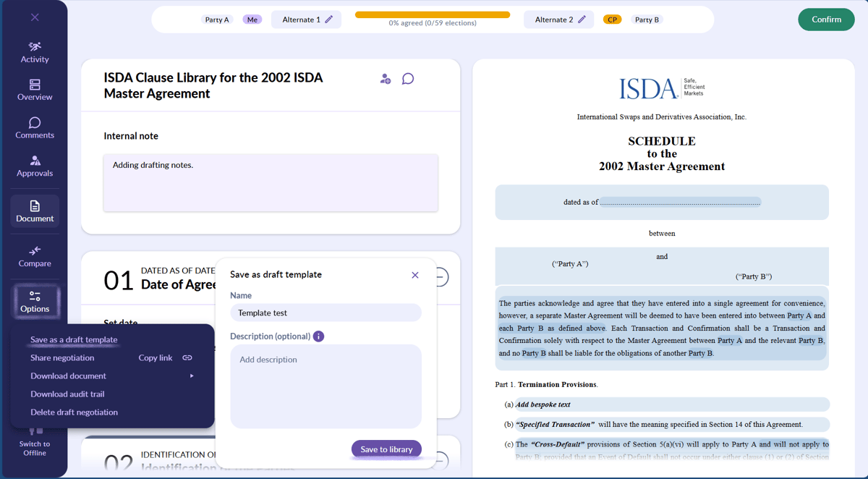Click the parties acknowledge paragraph
Image resolution: width=868 pixels, height=479 pixels.
tap(662, 328)
